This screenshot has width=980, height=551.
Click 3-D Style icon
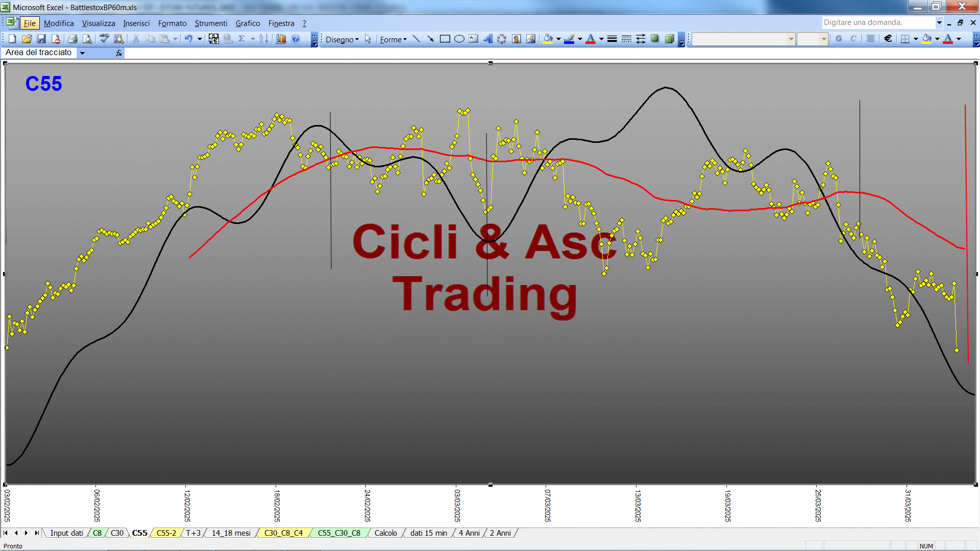pos(669,39)
